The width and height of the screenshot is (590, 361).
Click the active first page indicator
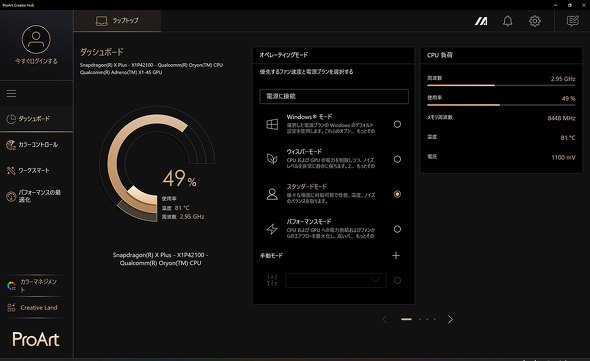click(x=406, y=319)
